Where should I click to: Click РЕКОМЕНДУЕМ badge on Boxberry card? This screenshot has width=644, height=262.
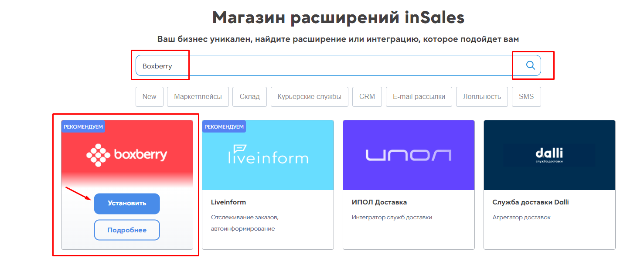point(83,127)
